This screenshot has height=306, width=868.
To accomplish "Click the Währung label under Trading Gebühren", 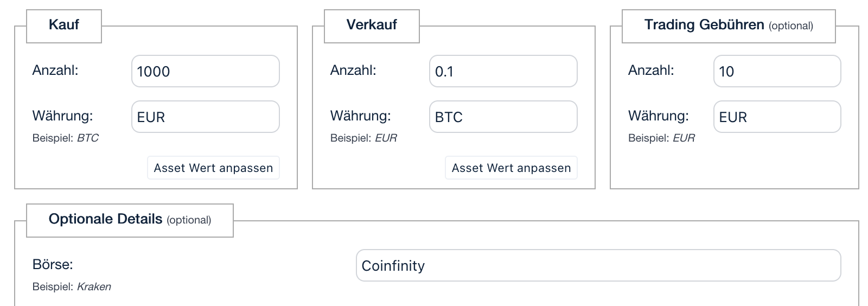I will coord(658,116).
